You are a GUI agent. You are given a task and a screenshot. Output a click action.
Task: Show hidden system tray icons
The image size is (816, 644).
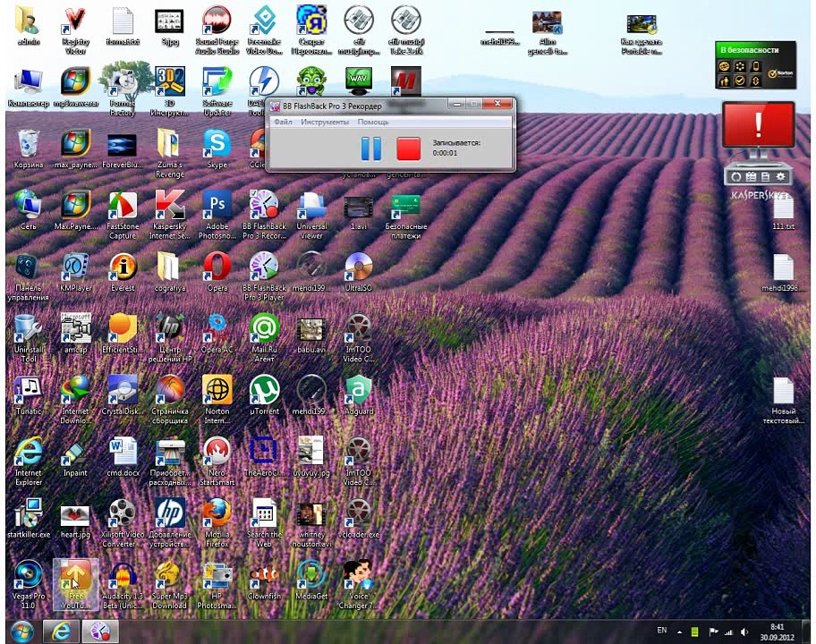679,632
